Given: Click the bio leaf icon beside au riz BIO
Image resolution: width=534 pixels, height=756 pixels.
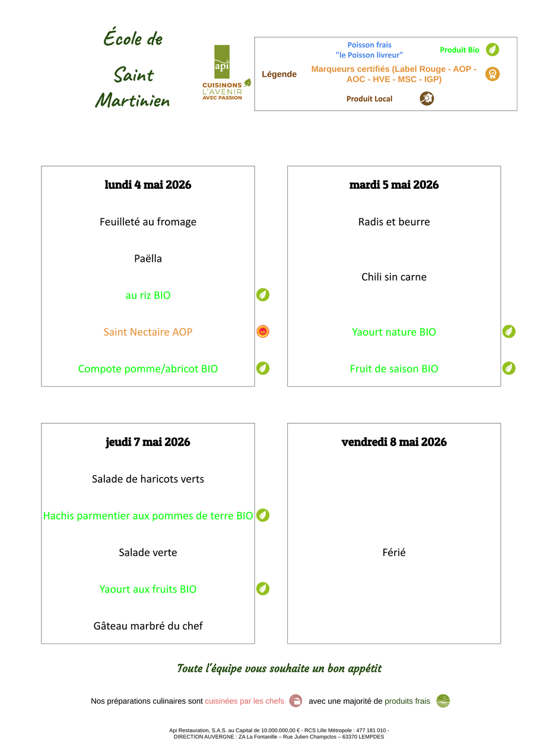Looking at the screenshot, I should tap(263, 295).
